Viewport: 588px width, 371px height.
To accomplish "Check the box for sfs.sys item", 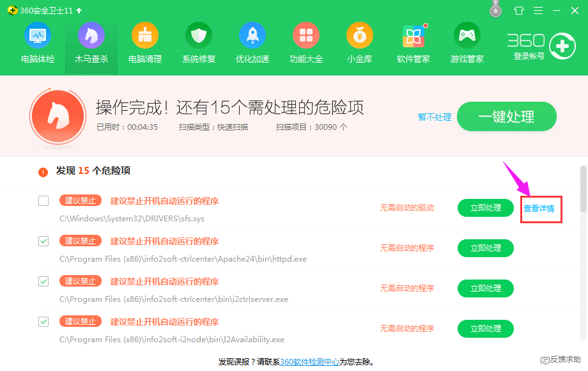I will 43,201.
